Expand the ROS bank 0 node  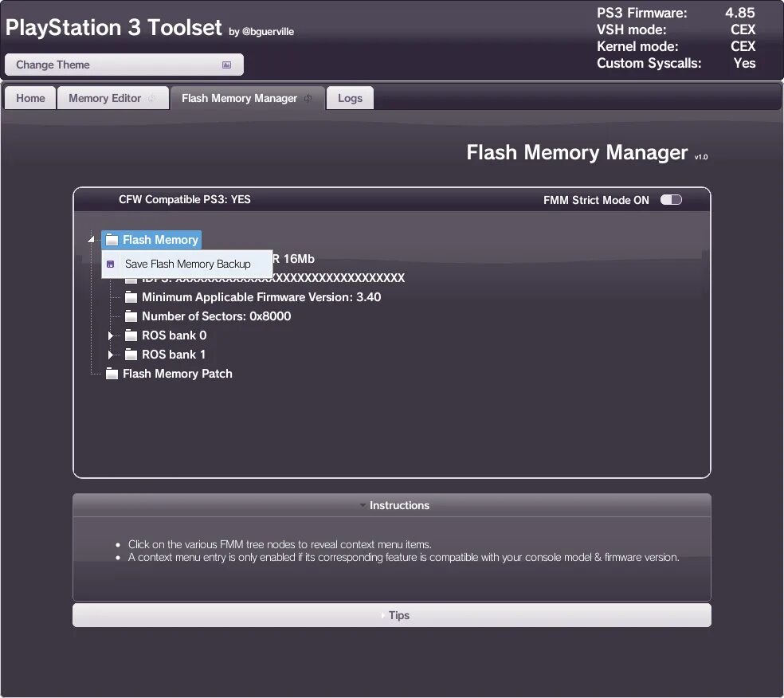(111, 335)
